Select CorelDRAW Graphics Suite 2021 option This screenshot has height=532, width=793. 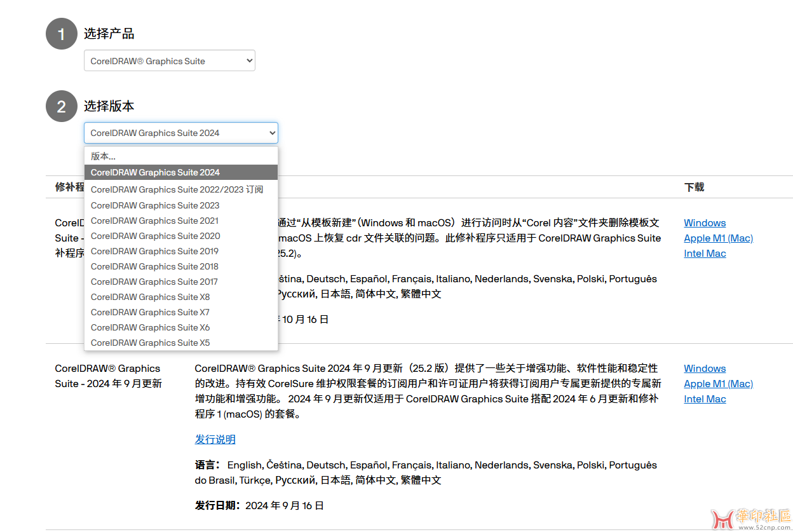pos(181,221)
